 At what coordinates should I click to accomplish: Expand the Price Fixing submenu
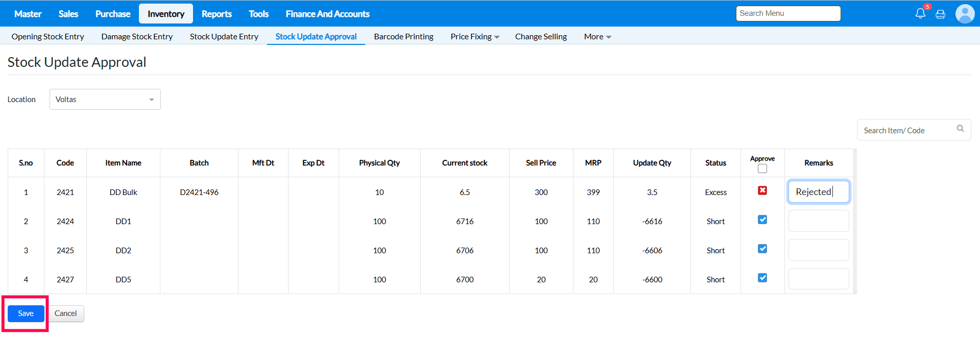474,37
